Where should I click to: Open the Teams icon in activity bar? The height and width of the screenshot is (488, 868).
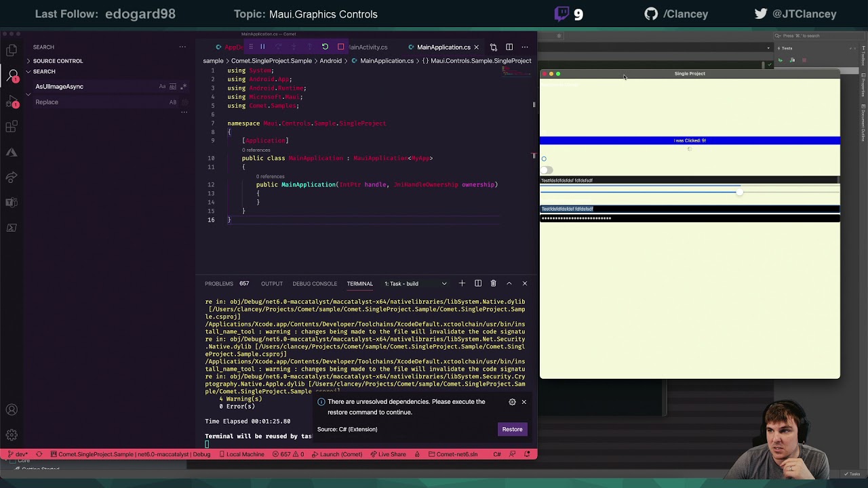(12, 202)
